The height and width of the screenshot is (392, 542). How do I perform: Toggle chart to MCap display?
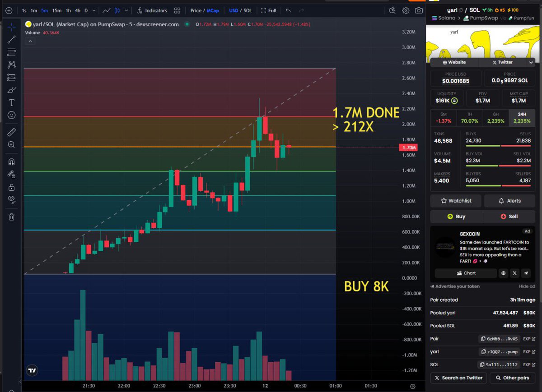(213, 10)
